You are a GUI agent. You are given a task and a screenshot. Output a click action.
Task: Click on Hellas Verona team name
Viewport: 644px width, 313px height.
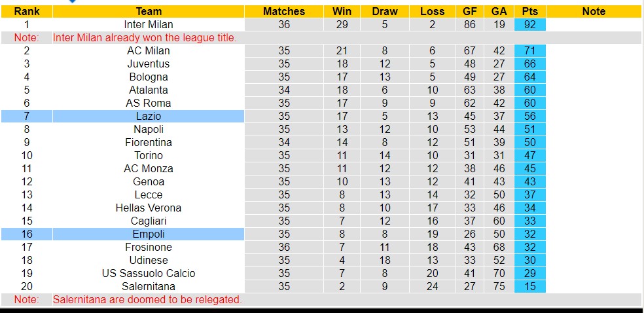149,208
